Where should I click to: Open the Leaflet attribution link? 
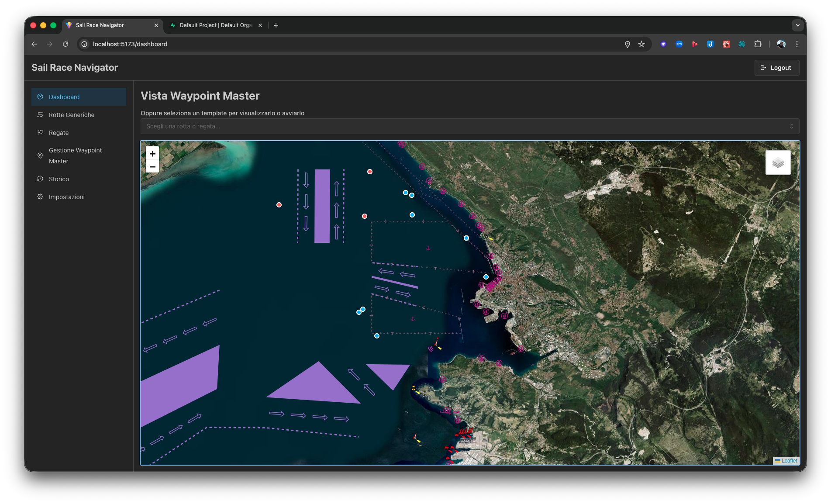pyautogui.click(x=789, y=460)
